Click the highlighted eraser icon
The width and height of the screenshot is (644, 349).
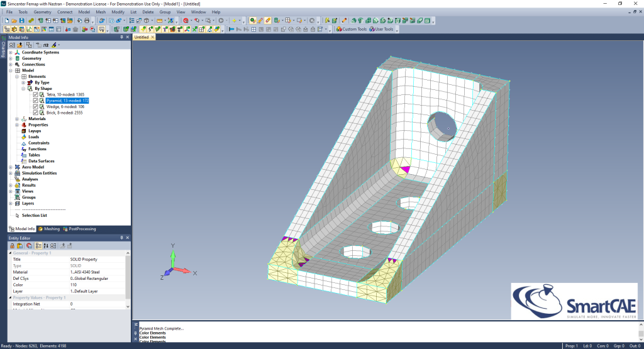tap(268, 21)
